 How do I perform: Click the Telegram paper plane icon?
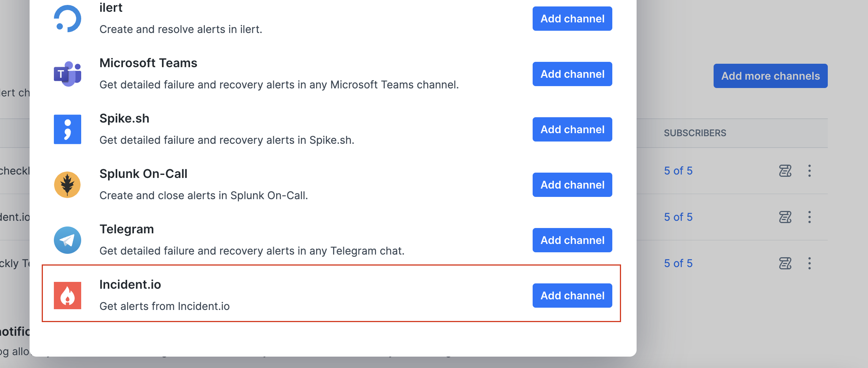[x=68, y=240]
